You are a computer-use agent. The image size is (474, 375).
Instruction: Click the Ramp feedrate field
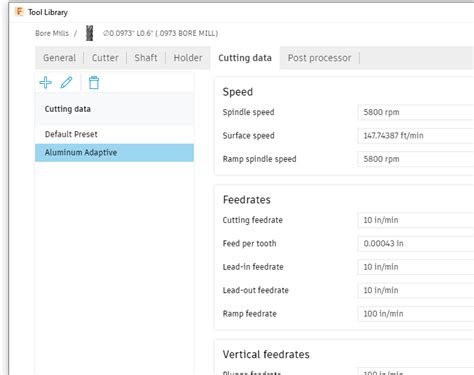point(416,314)
